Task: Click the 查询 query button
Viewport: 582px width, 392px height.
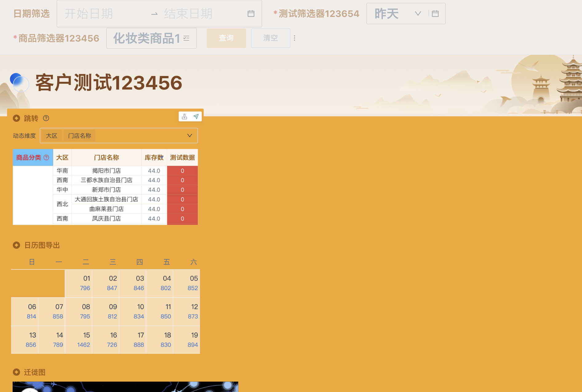Action: [226, 38]
